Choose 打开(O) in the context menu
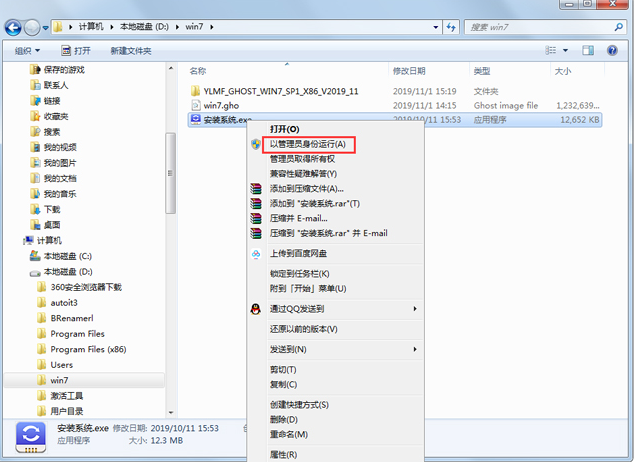The height and width of the screenshot is (462, 636). (x=285, y=129)
